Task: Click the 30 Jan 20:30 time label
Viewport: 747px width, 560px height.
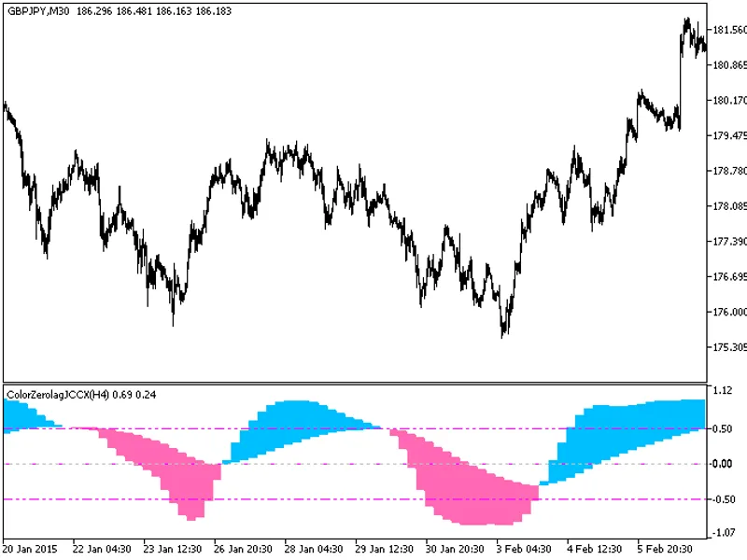Action: pyautogui.click(x=455, y=549)
